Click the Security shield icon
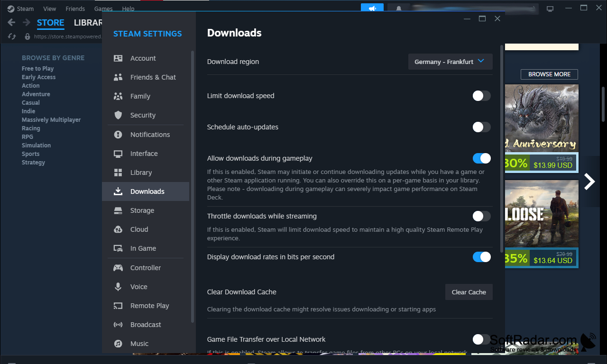 pyautogui.click(x=118, y=115)
